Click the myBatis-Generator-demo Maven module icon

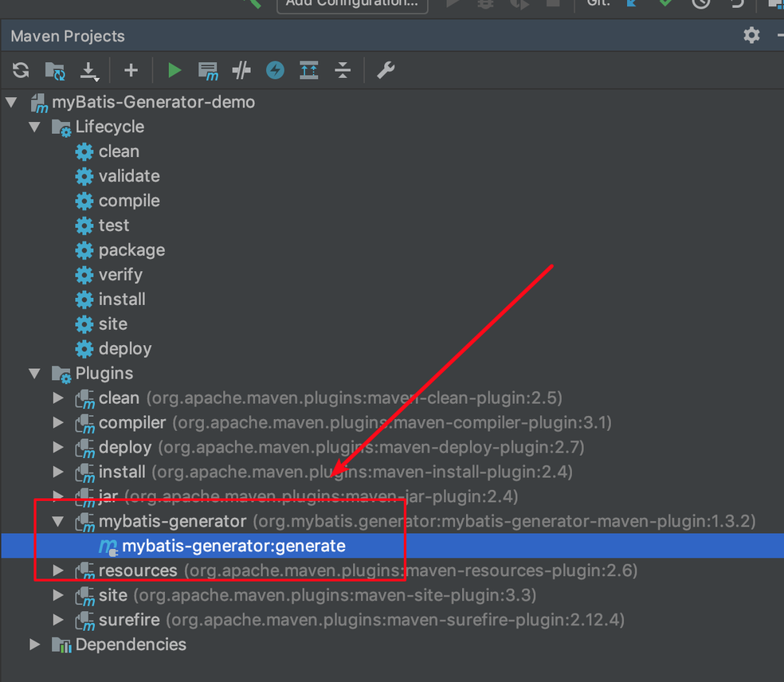click(x=39, y=103)
